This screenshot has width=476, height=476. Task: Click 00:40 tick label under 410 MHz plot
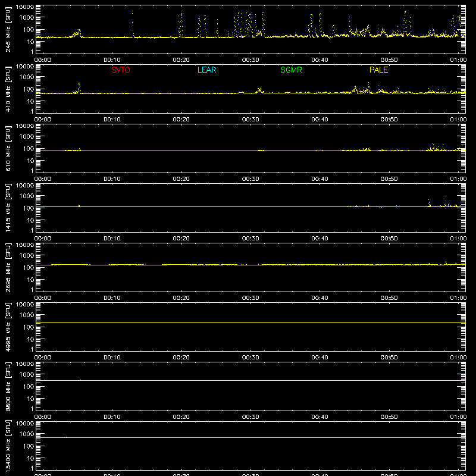tap(320, 120)
